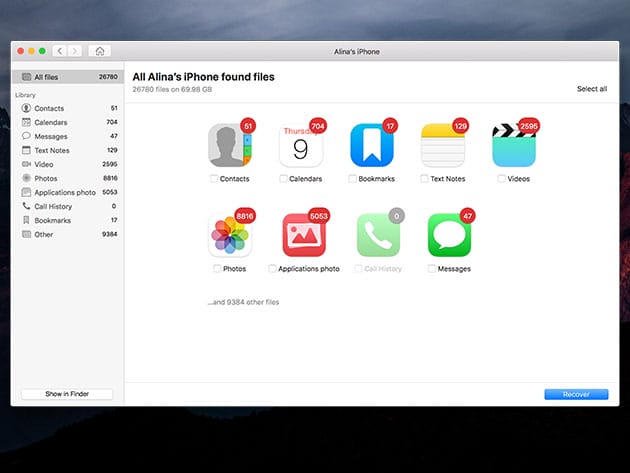Select the green Messages bubble icon
Screen dimensions: 630x473
pos(448,236)
